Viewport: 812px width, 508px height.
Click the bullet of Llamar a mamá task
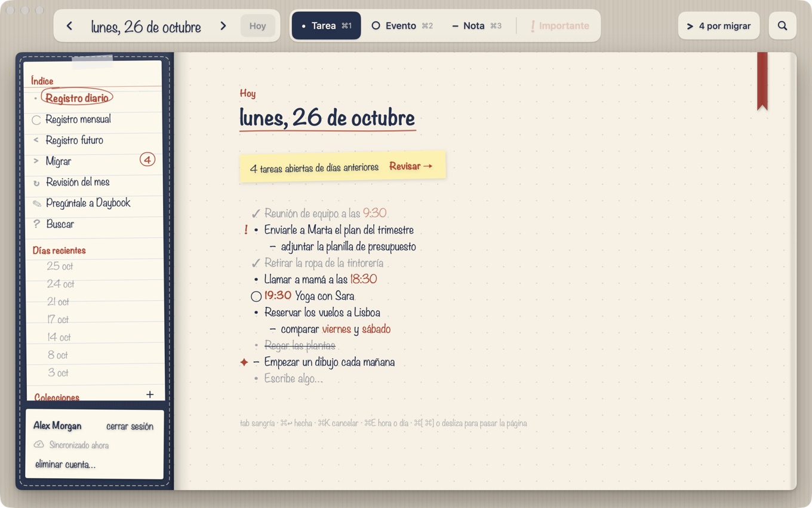pyautogui.click(x=256, y=280)
